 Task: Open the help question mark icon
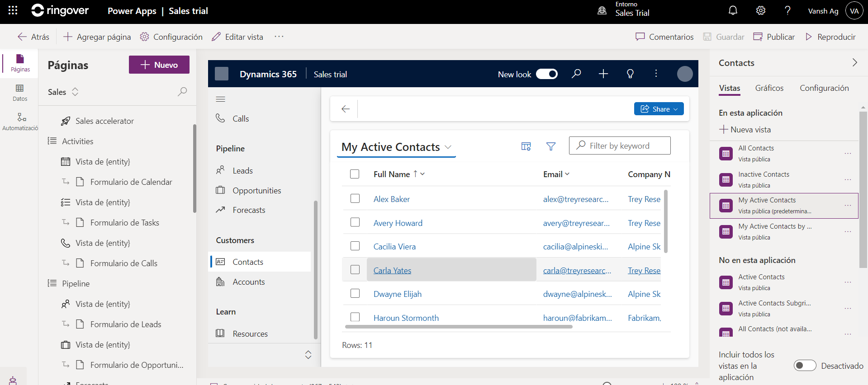click(x=787, y=10)
